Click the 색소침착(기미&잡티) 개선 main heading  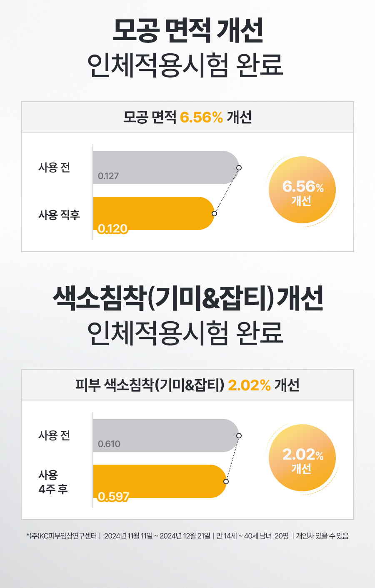187,298
